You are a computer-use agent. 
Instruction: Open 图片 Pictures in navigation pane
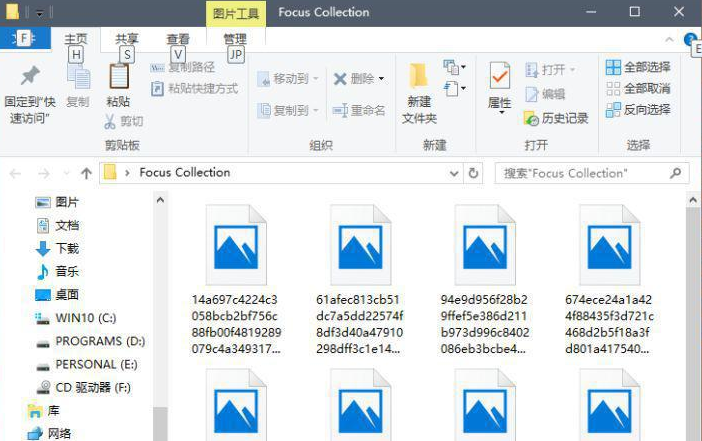(x=57, y=202)
